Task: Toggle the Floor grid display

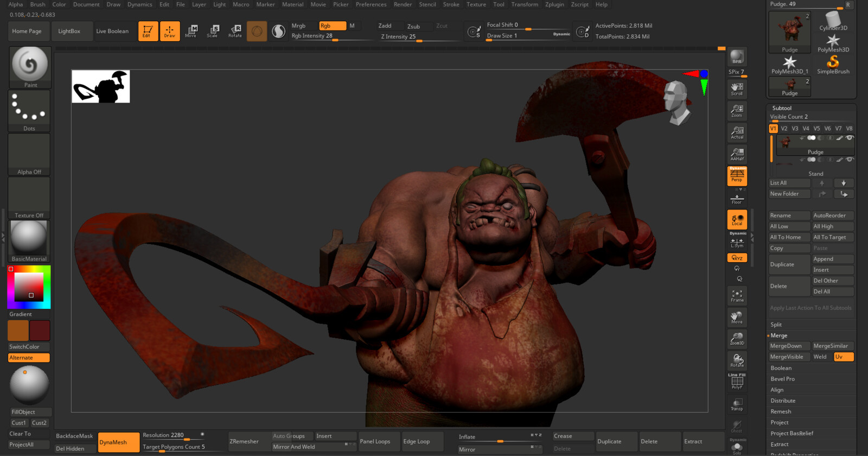Action: click(x=737, y=199)
